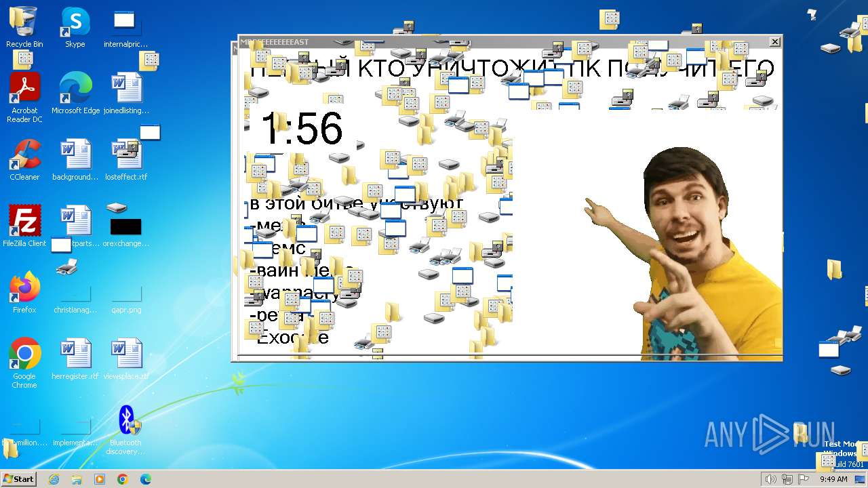Click the Action Center flag icon
Screen dimensions: 868x488
(804, 479)
